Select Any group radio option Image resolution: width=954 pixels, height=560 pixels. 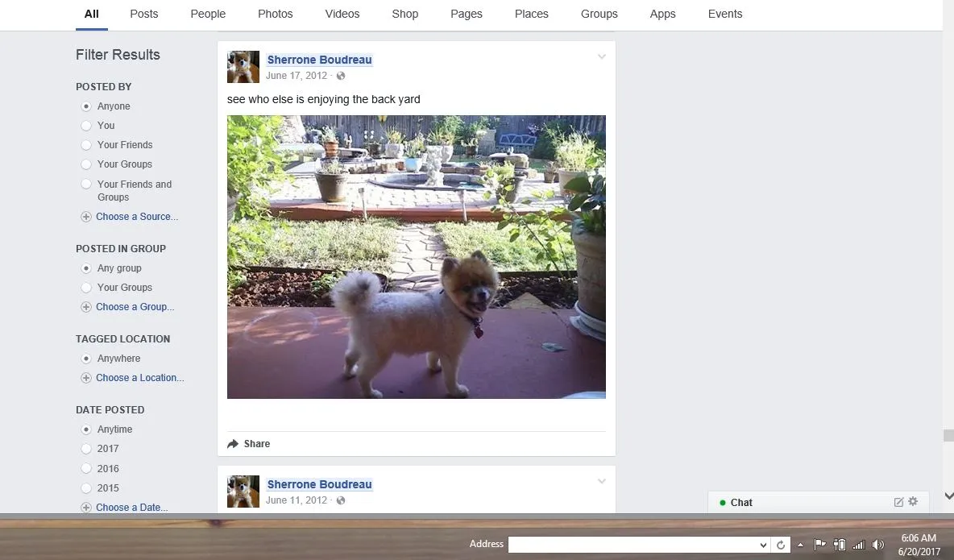tap(86, 268)
